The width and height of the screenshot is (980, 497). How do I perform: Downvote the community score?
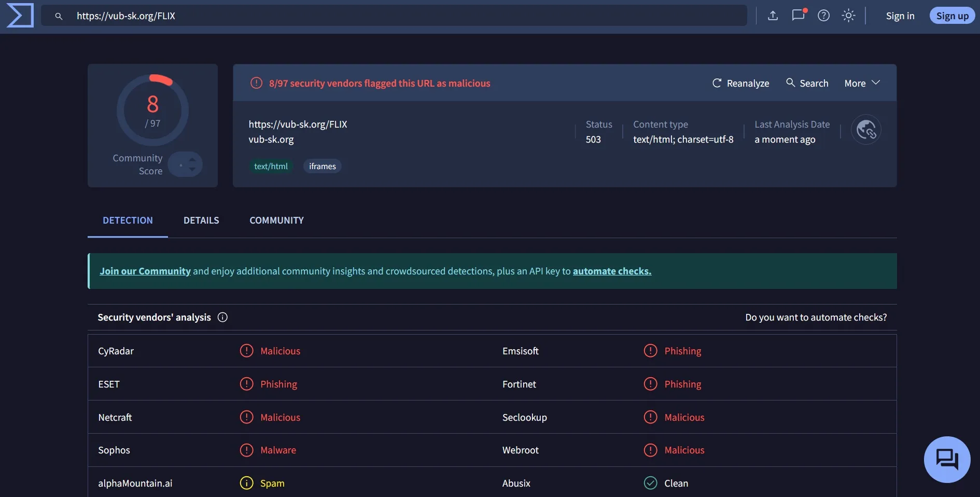click(x=192, y=170)
